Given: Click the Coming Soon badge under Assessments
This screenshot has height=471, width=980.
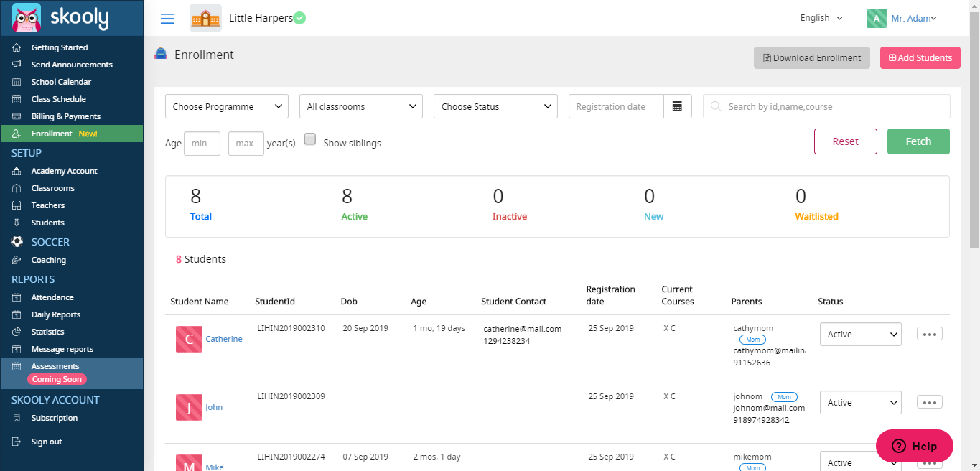Looking at the screenshot, I should coord(57,379).
